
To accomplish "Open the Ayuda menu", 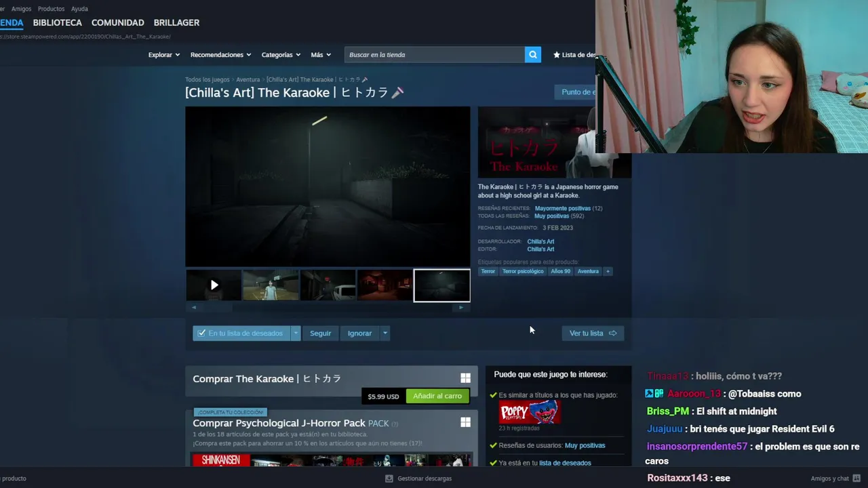I will point(79,9).
